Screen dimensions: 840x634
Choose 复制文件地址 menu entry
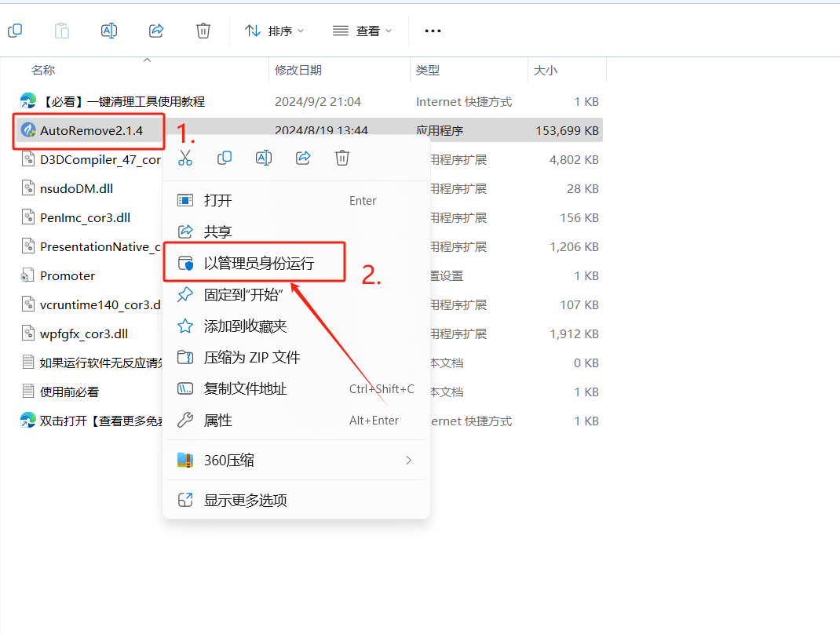click(296, 388)
